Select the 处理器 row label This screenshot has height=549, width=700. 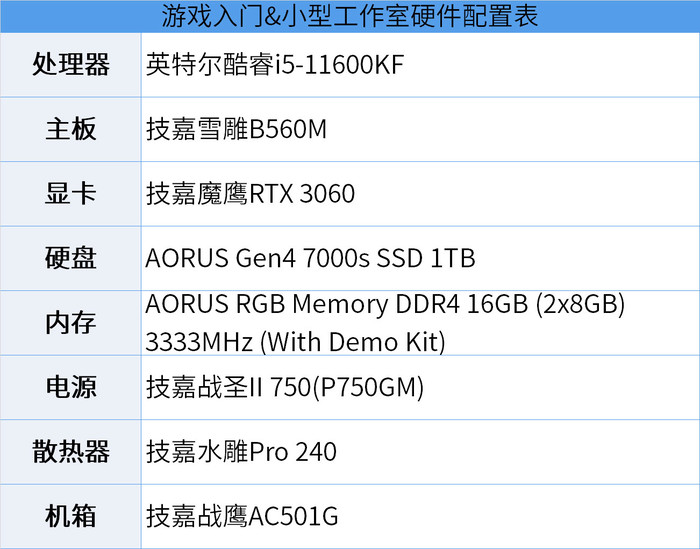tap(70, 66)
